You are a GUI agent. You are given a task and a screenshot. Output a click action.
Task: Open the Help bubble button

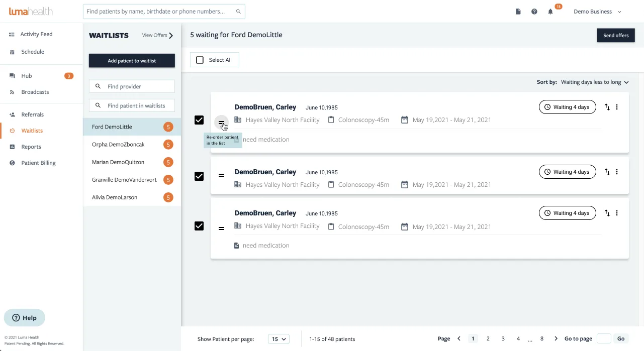pos(24,318)
